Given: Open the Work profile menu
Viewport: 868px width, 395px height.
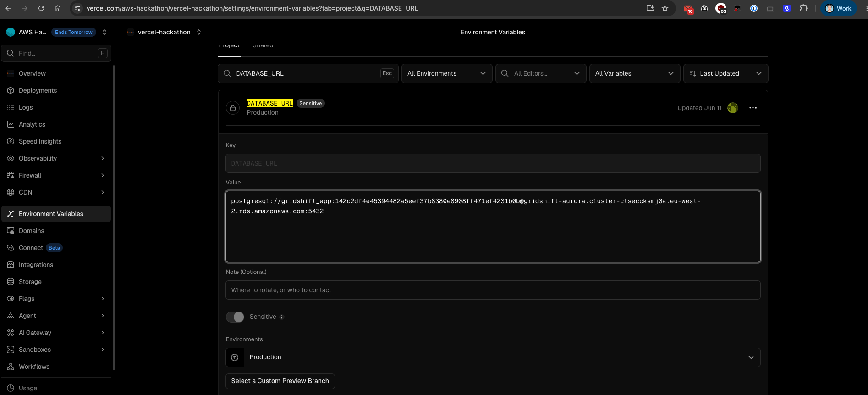Looking at the screenshot, I should (x=838, y=8).
